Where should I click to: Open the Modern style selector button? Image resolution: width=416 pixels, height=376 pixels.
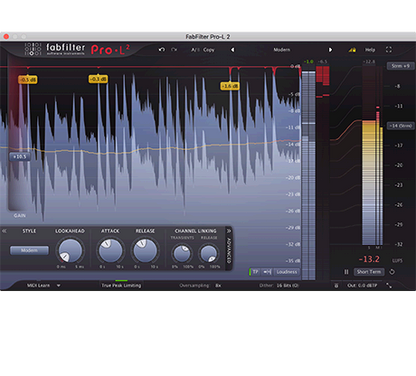pos(29,250)
